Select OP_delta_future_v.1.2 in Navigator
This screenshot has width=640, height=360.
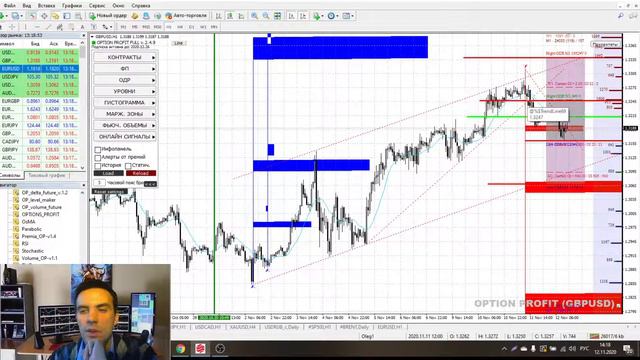pyautogui.click(x=44, y=193)
